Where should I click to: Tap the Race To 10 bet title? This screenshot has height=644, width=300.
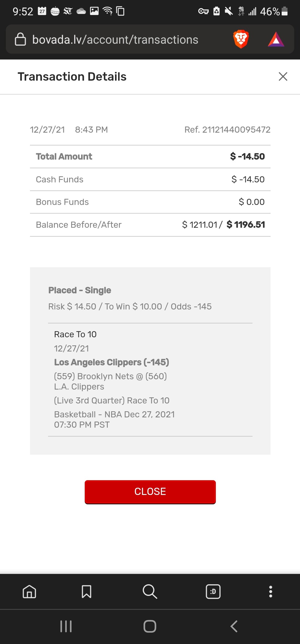75,334
